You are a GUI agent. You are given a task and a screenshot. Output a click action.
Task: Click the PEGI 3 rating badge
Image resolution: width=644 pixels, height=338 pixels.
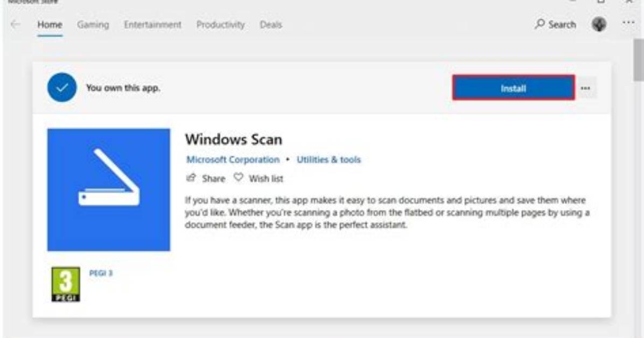point(66,284)
